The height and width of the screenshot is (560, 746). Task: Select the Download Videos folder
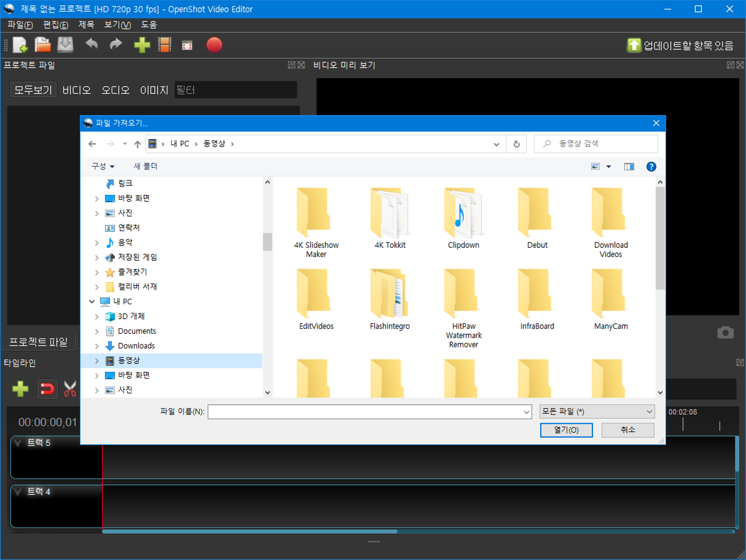[611, 223]
